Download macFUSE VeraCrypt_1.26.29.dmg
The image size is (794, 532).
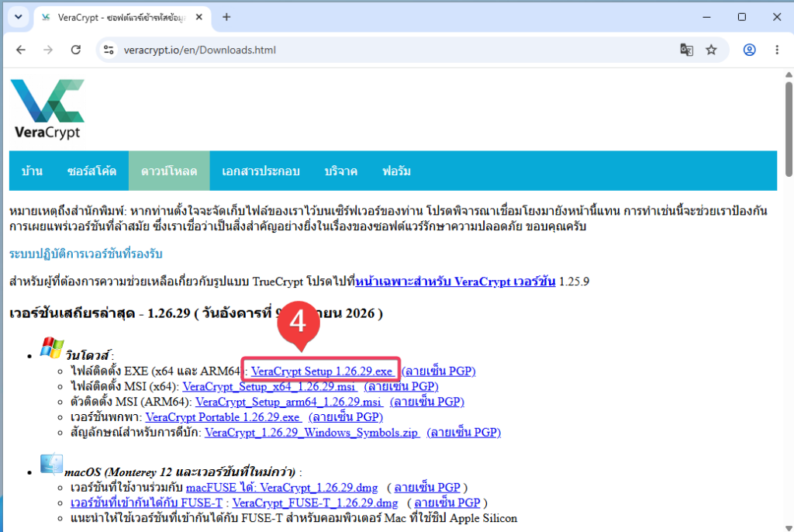(281, 488)
